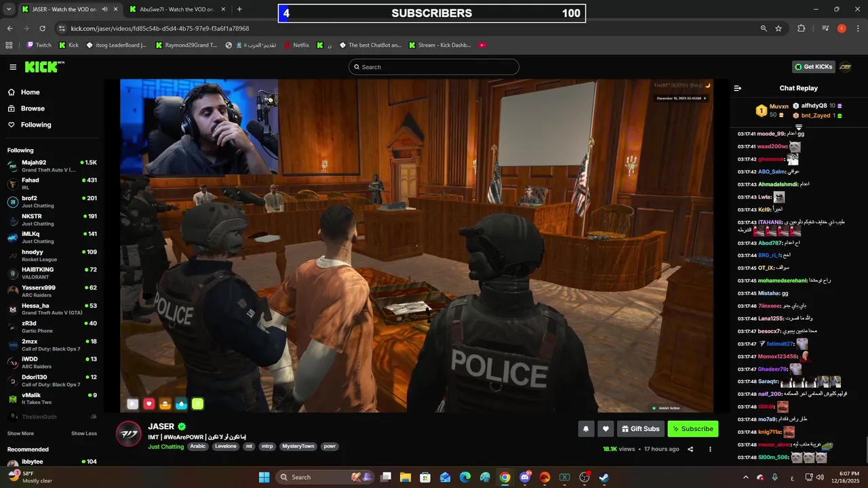Bookmark this page with the star icon
The image size is (868, 488).
point(778,28)
